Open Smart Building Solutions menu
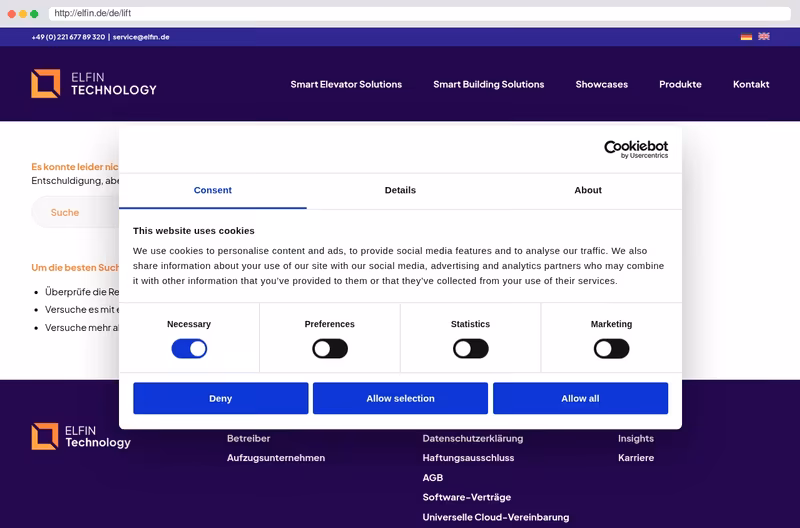Screen dimensions: 800x528 [489, 85]
